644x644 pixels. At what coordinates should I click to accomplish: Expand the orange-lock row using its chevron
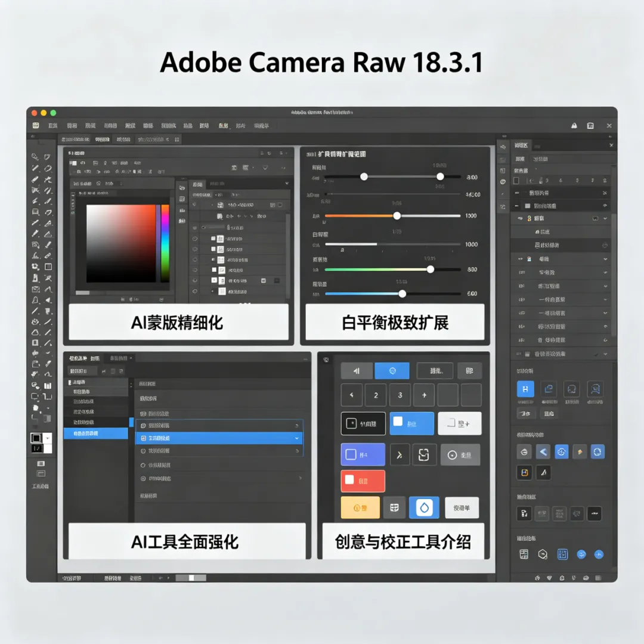click(x=605, y=218)
